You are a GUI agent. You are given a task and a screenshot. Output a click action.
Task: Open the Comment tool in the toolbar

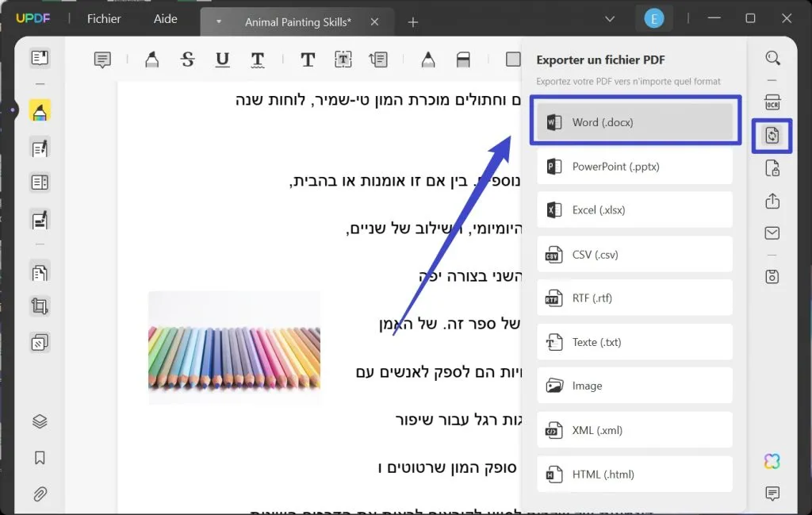[x=101, y=60]
